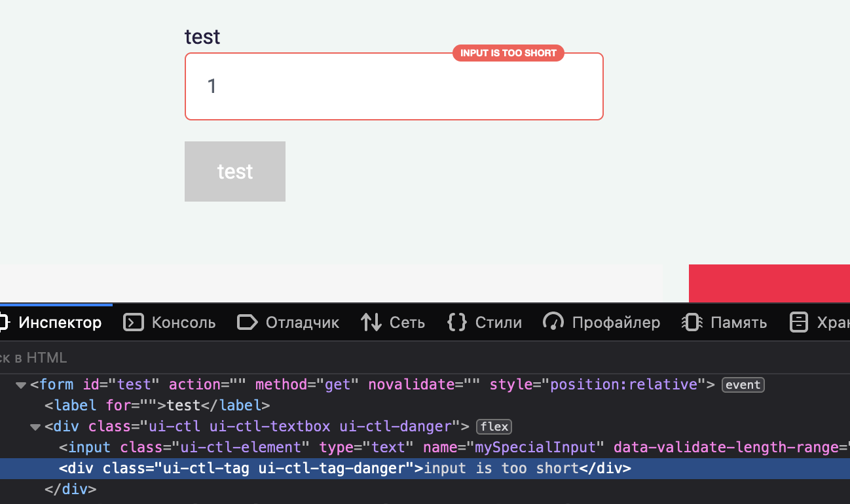Click the Отладчик tab icon
The width and height of the screenshot is (850, 504).
click(x=247, y=322)
